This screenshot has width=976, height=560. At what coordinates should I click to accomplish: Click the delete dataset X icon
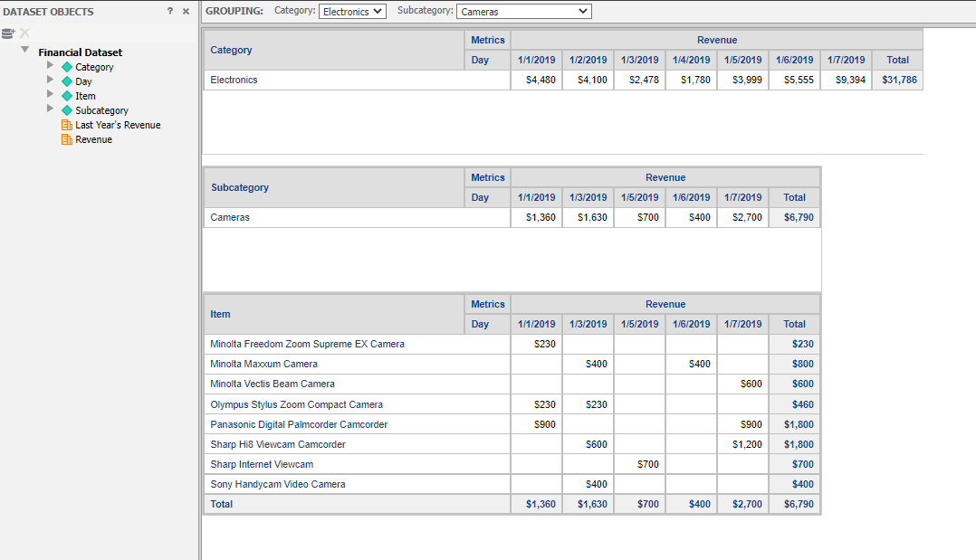click(x=25, y=33)
